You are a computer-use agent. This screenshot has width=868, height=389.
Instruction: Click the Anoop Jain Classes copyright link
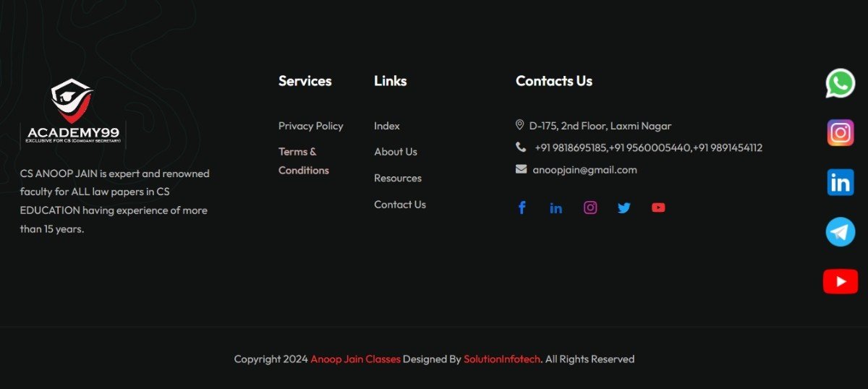355,359
